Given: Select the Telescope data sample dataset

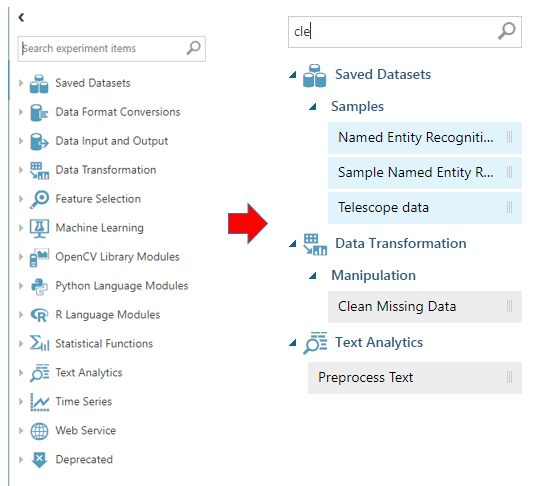Looking at the screenshot, I should (x=425, y=208).
